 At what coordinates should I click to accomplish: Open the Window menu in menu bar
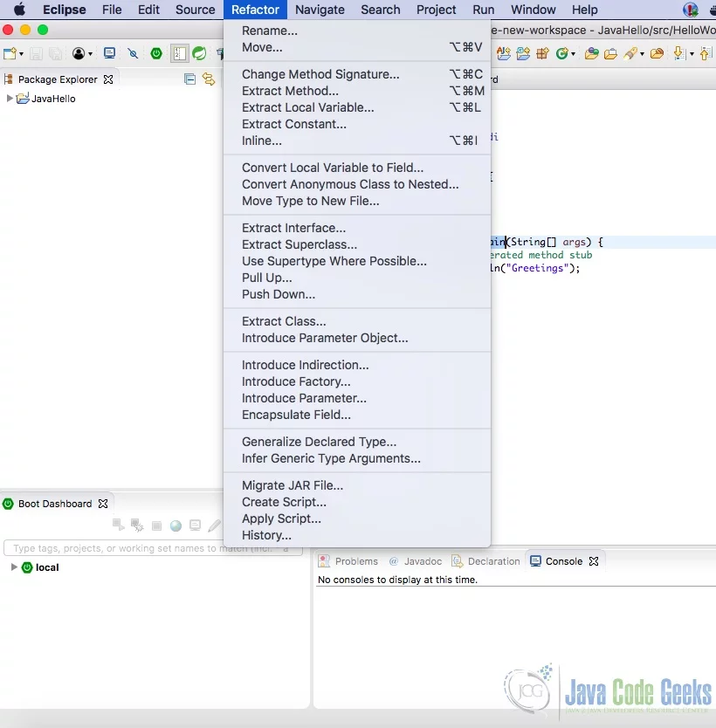click(533, 10)
